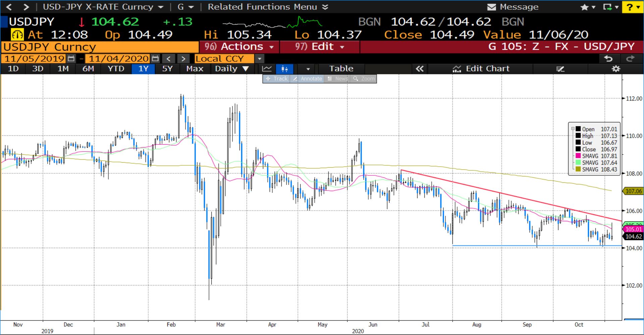Click the intraday sparkline mini chart

(272, 22)
